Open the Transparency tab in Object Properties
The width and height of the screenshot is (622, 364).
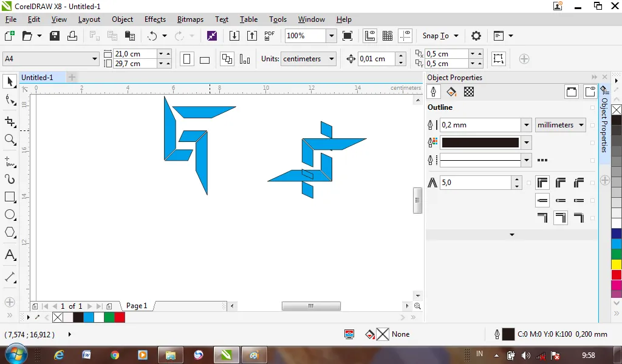coord(469,92)
